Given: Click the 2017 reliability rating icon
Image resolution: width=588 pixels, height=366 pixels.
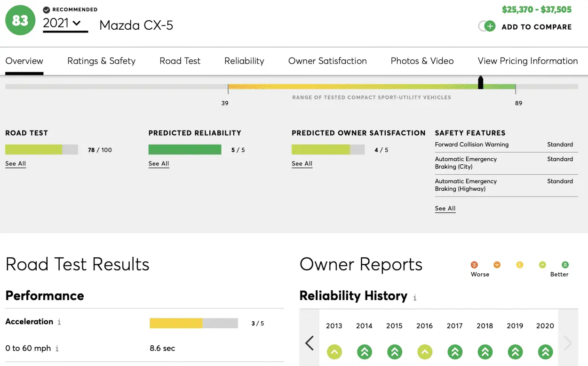Looking at the screenshot, I should pos(454,352).
